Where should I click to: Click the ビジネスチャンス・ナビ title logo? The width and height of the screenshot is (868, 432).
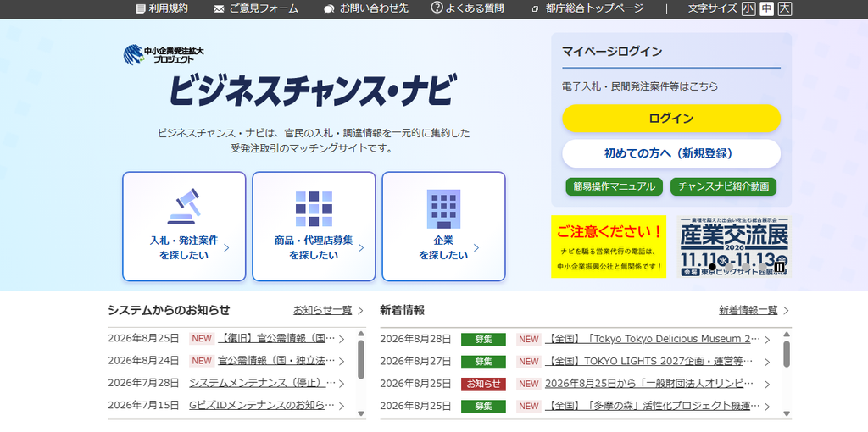(314, 89)
